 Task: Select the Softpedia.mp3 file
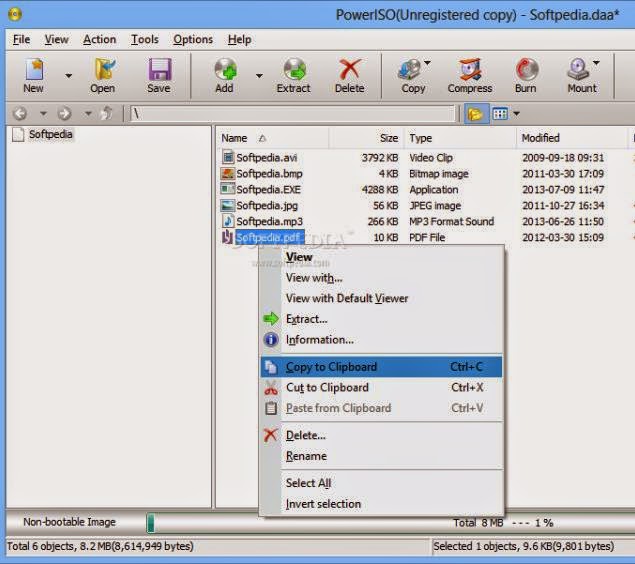point(269,221)
